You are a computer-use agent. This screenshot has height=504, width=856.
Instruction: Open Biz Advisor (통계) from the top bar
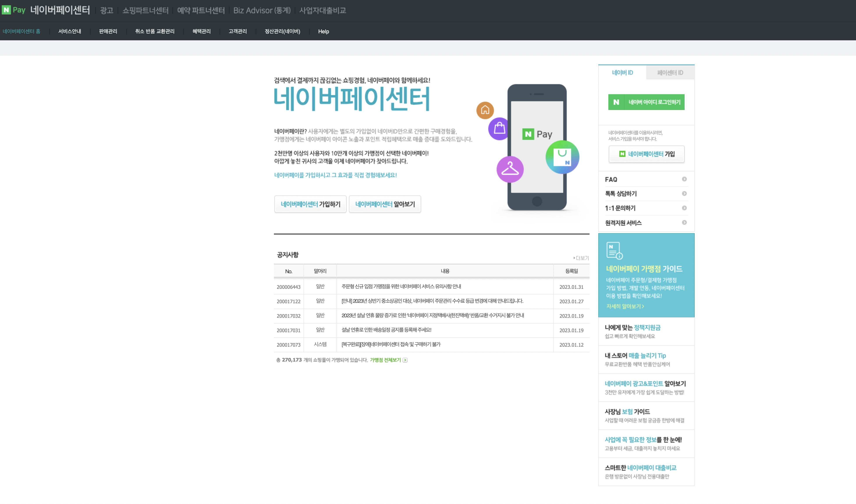coord(262,10)
